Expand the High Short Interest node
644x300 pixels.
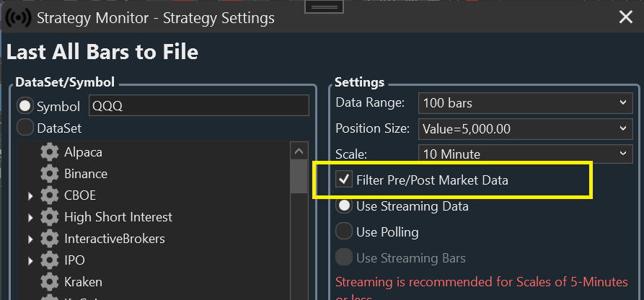31,217
